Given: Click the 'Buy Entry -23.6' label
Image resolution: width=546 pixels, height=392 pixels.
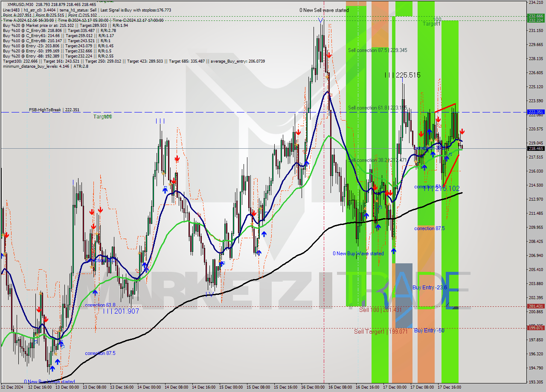Looking at the screenshot, I should click(x=430, y=288).
